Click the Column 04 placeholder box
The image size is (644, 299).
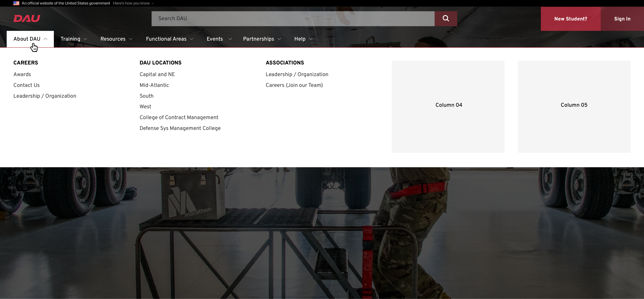point(448,107)
